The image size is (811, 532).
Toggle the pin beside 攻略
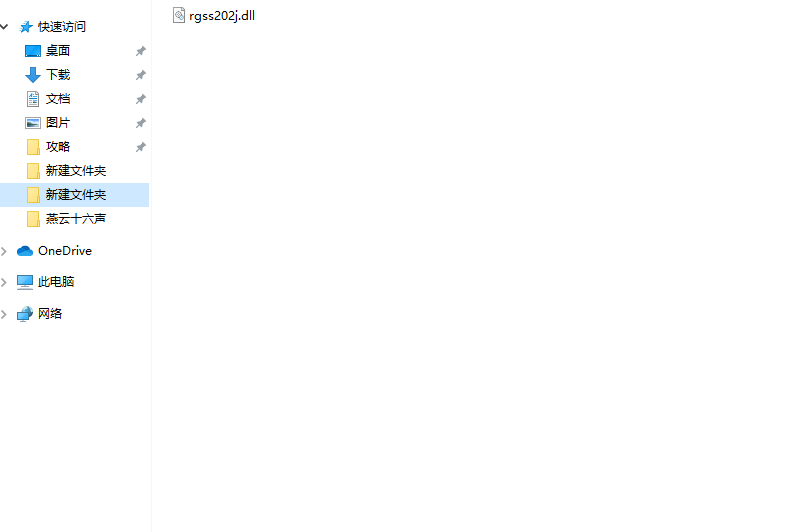pos(140,147)
